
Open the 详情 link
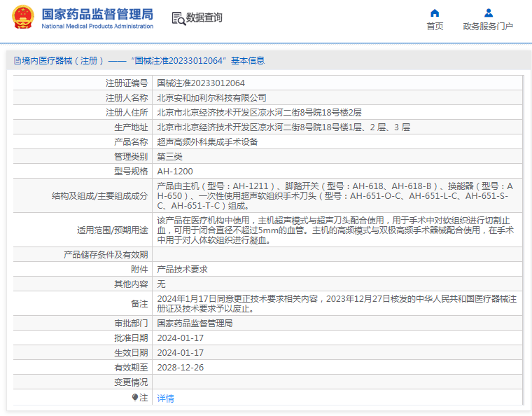pos(166,398)
